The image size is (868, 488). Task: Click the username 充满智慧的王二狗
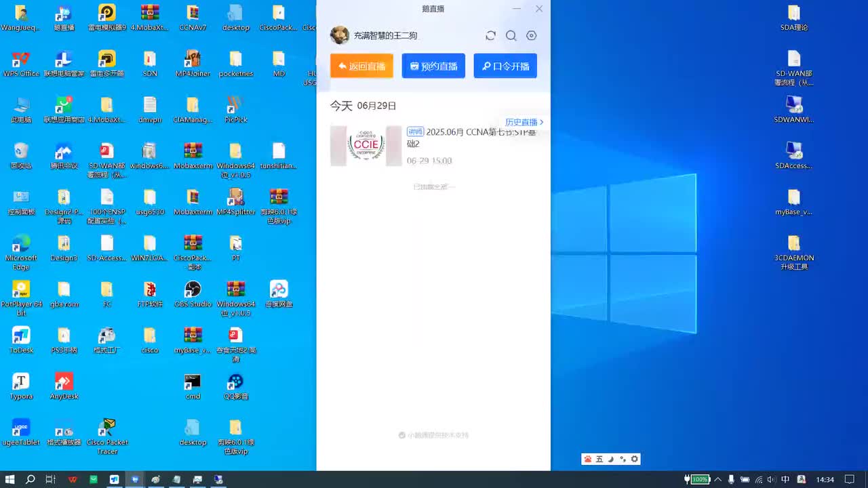tap(385, 36)
